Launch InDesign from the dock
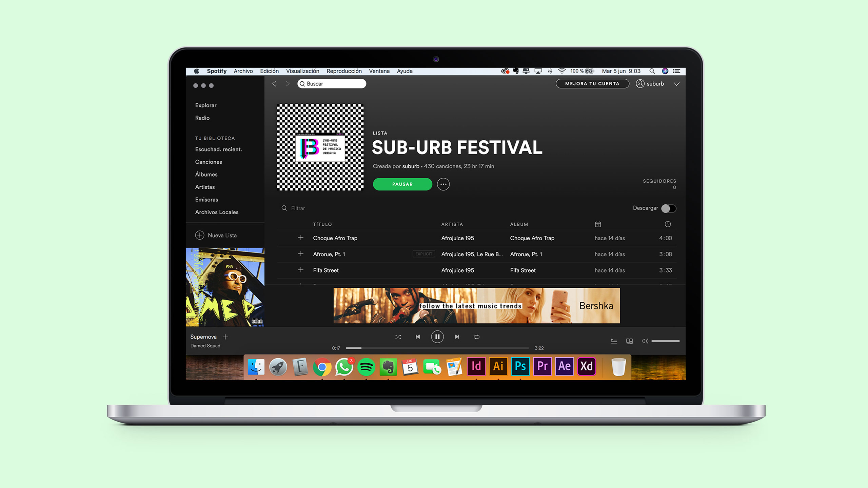This screenshot has width=868, height=488. pyautogui.click(x=476, y=366)
